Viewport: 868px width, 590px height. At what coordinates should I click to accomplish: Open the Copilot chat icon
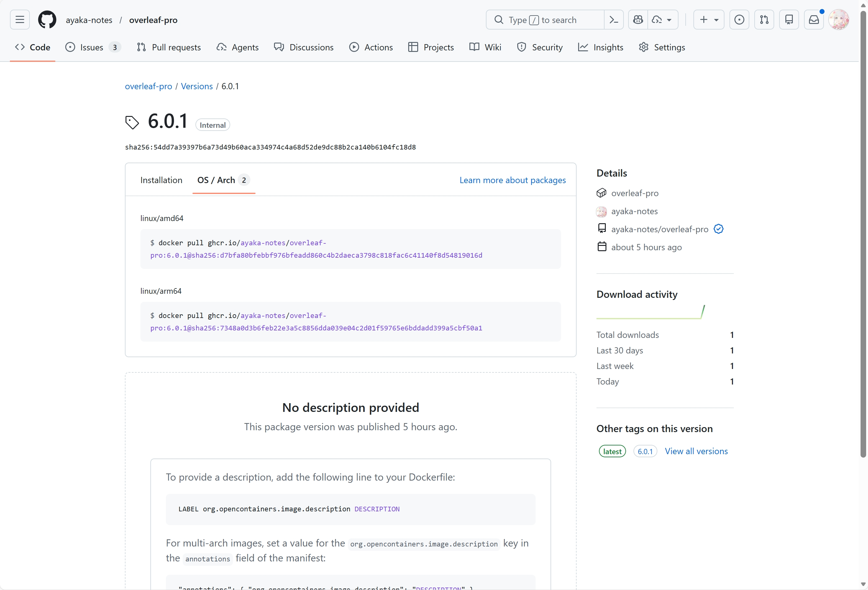click(x=638, y=20)
